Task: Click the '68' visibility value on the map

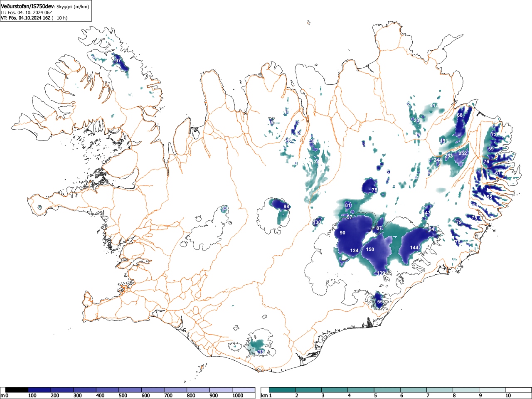Action: [460, 115]
